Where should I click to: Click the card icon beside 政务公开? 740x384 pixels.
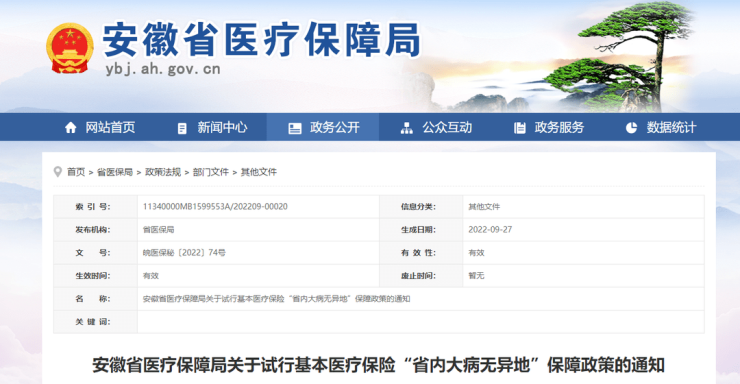pyautogui.click(x=294, y=128)
